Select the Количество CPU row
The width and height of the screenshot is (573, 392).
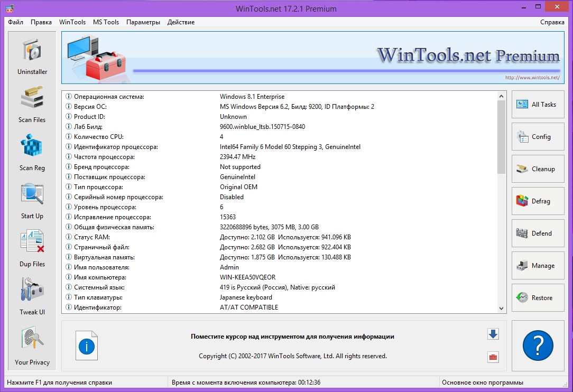pyautogui.click(x=280, y=137)
